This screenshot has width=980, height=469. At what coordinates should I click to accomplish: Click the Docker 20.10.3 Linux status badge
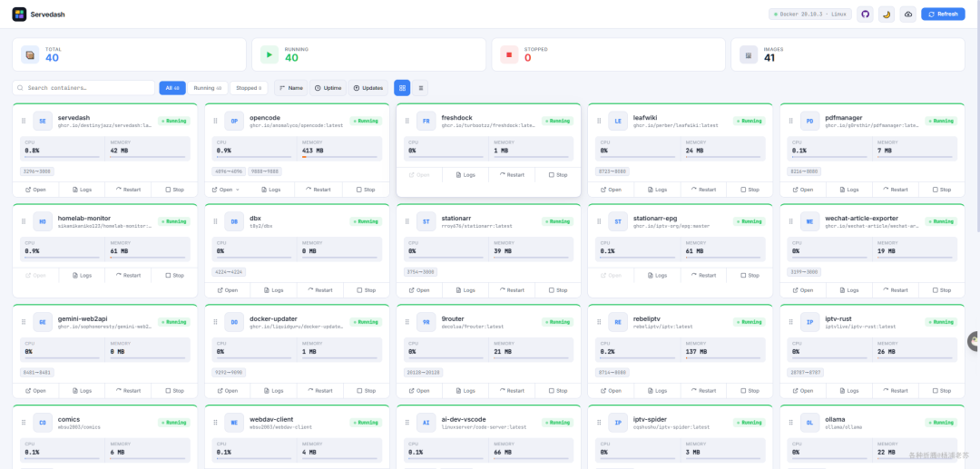click(810, 14)
